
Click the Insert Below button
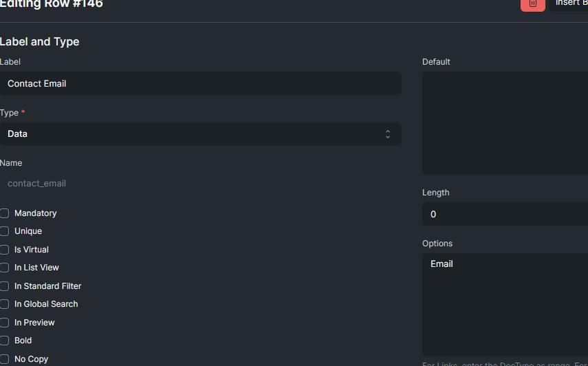569,4
